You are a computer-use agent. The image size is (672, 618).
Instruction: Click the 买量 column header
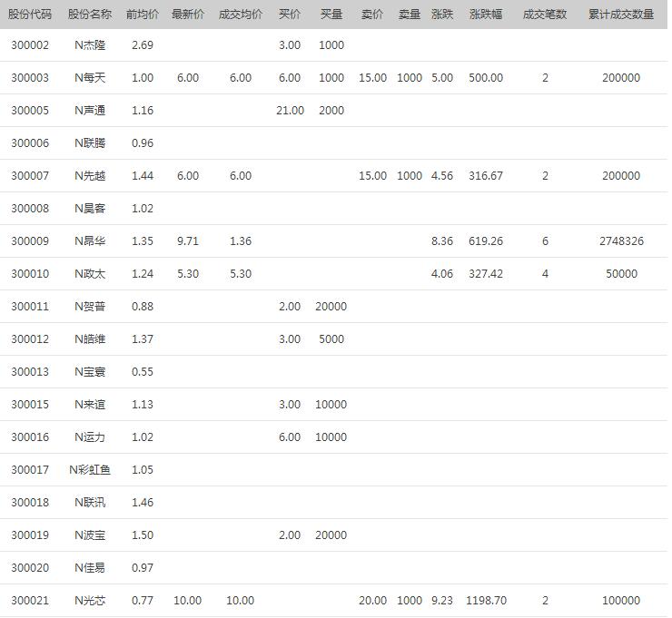coord(331,15)
